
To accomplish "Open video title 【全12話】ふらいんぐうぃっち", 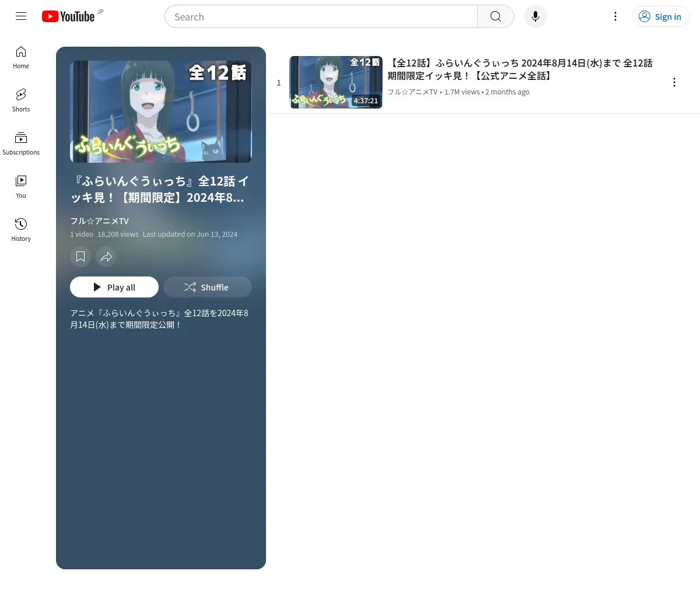I will [x=520, y=69].
